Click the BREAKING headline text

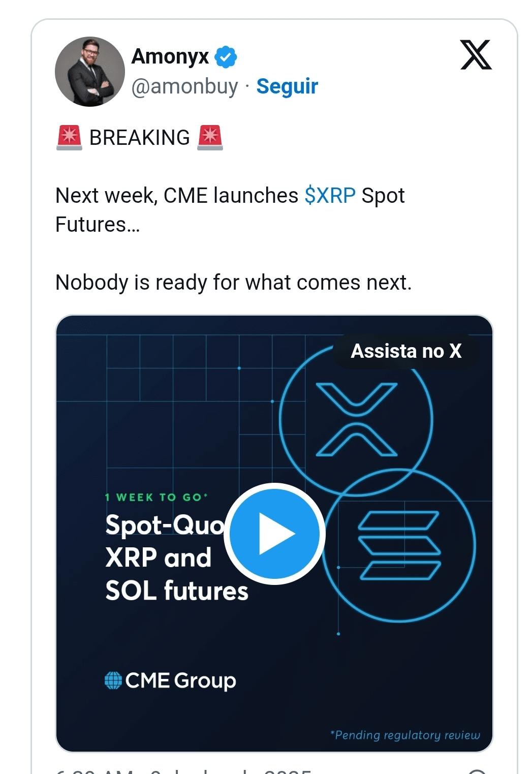139,138
